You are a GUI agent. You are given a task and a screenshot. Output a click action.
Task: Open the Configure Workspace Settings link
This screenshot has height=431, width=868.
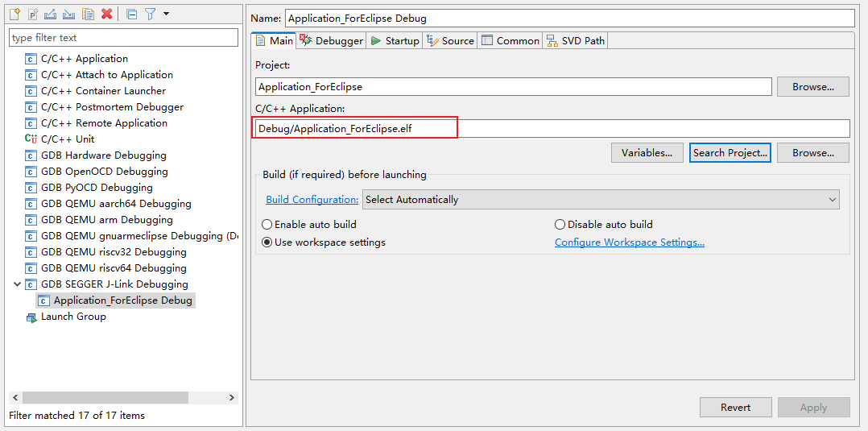point(630,242)
